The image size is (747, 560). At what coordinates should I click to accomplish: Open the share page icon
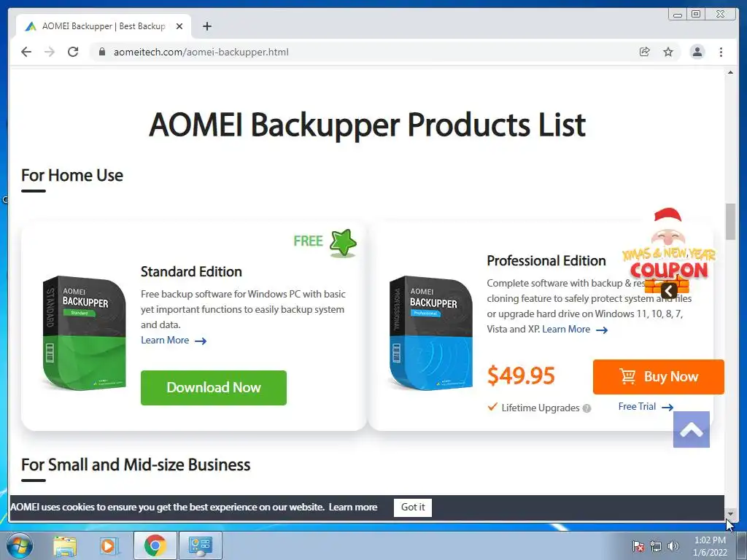[644, 52]
